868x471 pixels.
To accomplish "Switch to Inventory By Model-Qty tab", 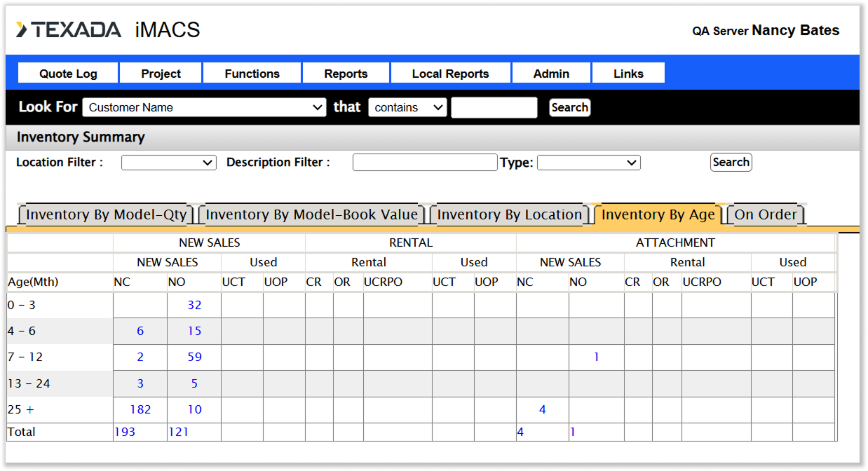I will (x=107, y=215).
